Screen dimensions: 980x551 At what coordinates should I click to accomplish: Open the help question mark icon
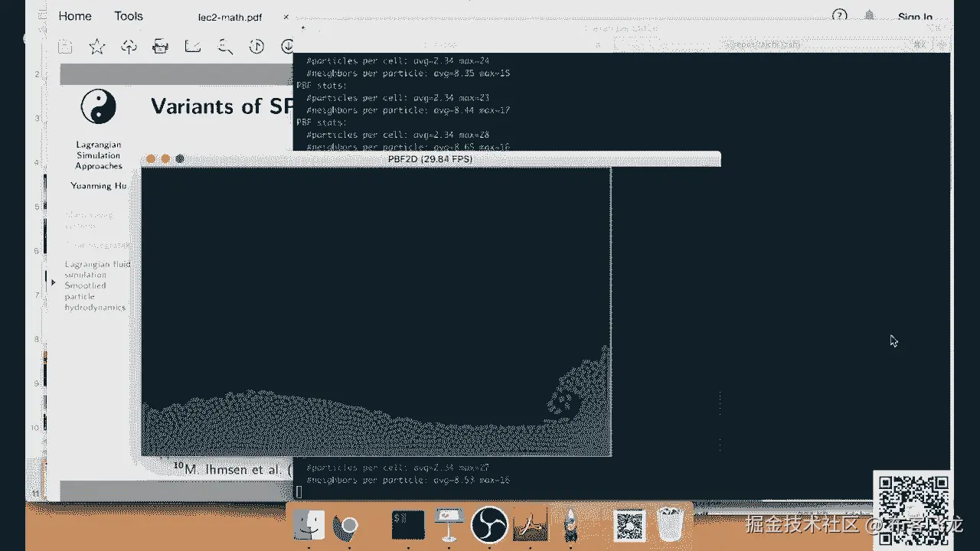(840, 15)
